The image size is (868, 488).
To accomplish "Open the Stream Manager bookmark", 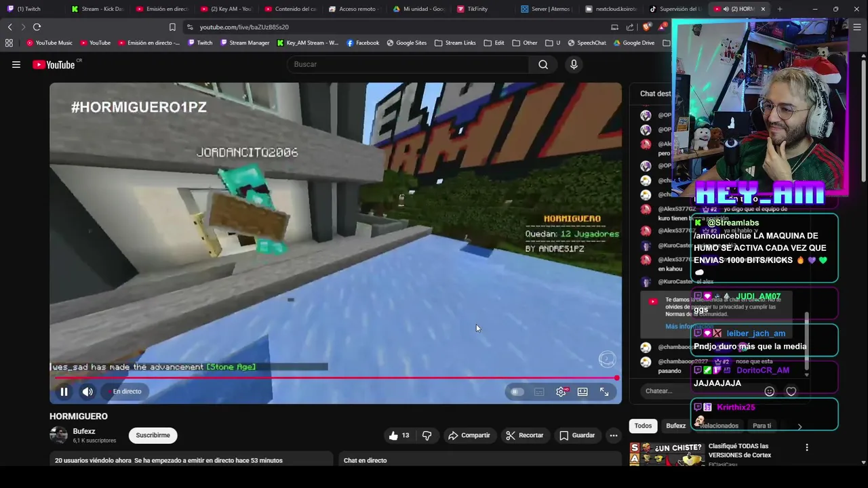I will tap(245, 43).
